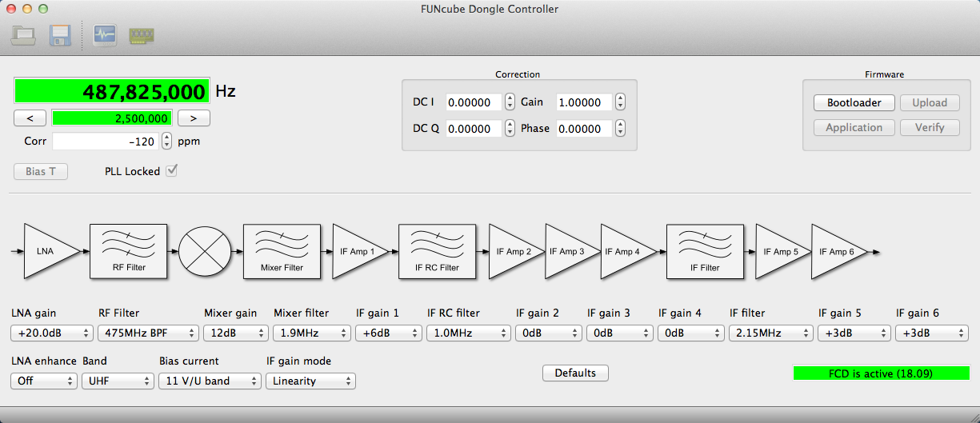980x423 pixels.
Task: Click the IF Amp 1 triangle
Action: pyautogui.click(x=359, y=251)
